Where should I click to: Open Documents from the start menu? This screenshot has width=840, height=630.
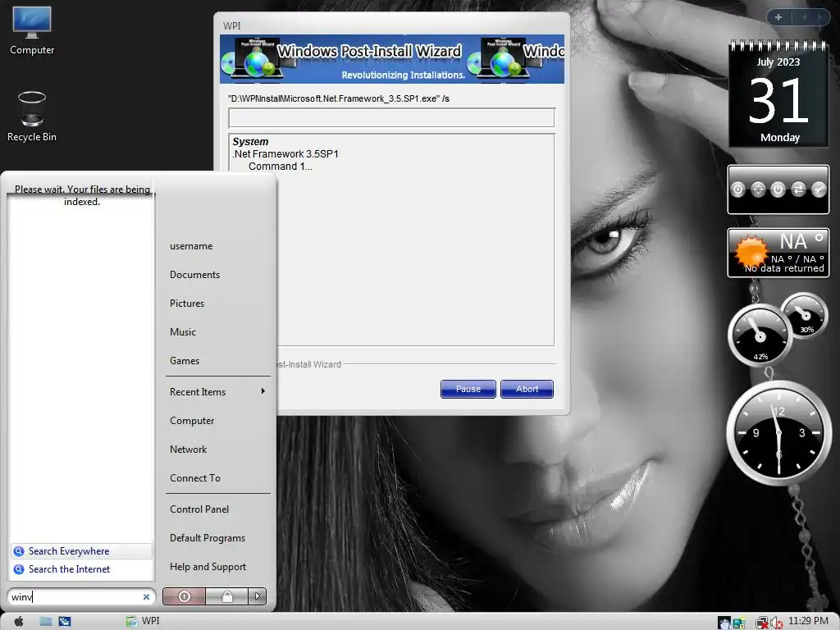pyautogui.click(x=195, y=274)
